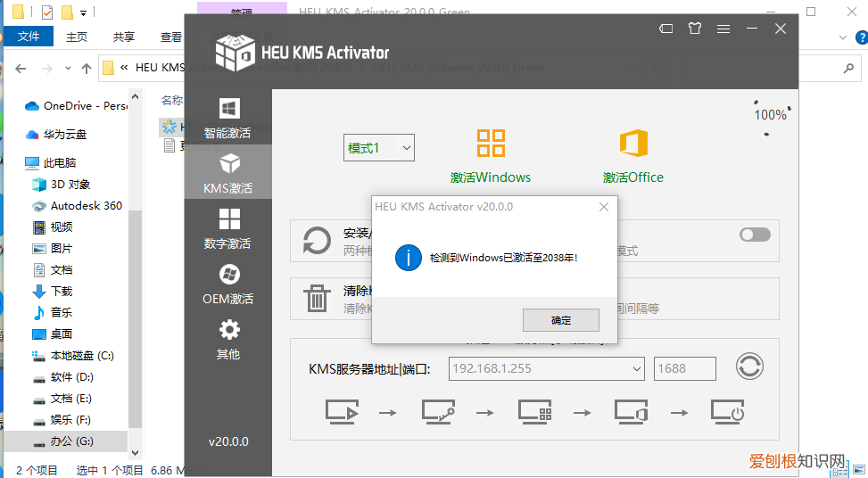Click the Explorer up-directory arrow

click(87, 69)
